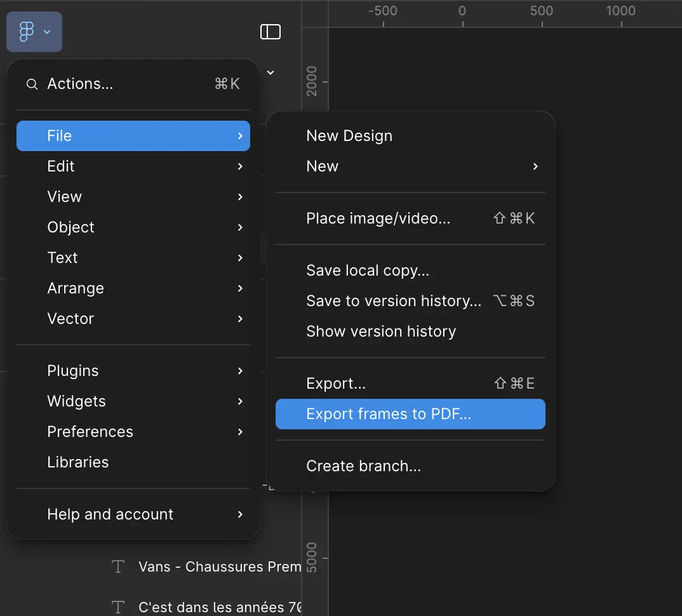Choose Save local copy

[368, 271]
